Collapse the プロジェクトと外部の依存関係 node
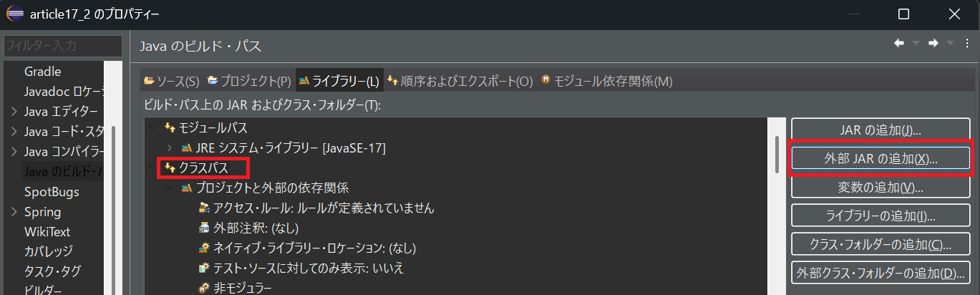The height and width of the screenshot is (295, 980). (x=169, y=188)
